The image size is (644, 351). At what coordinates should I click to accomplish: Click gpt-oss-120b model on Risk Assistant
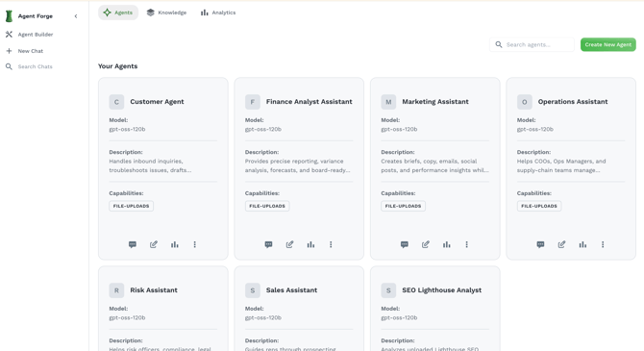tap(127, 317)
